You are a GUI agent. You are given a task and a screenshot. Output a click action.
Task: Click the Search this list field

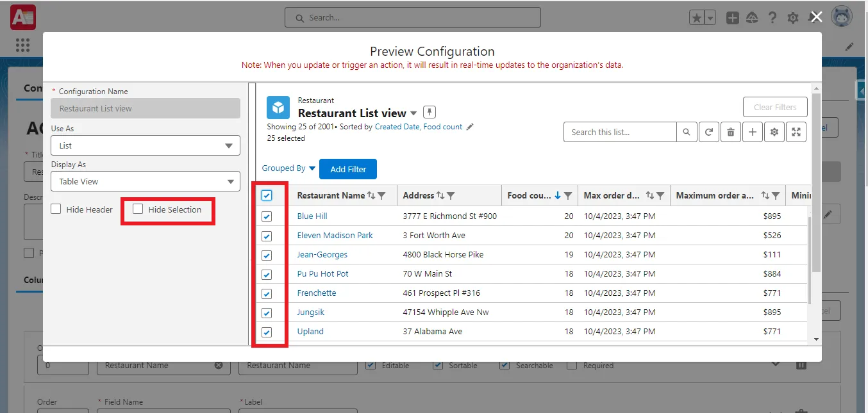(619, 132)
